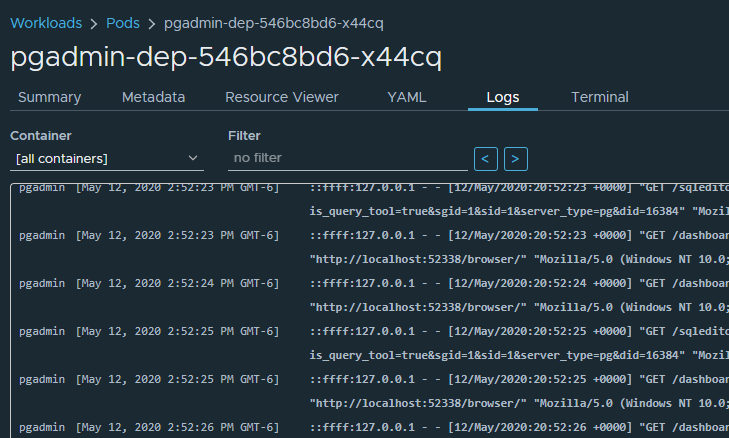Click the Filter field label
The height and width of the screenshot is (438, 729).
click(x=244, y=136)
